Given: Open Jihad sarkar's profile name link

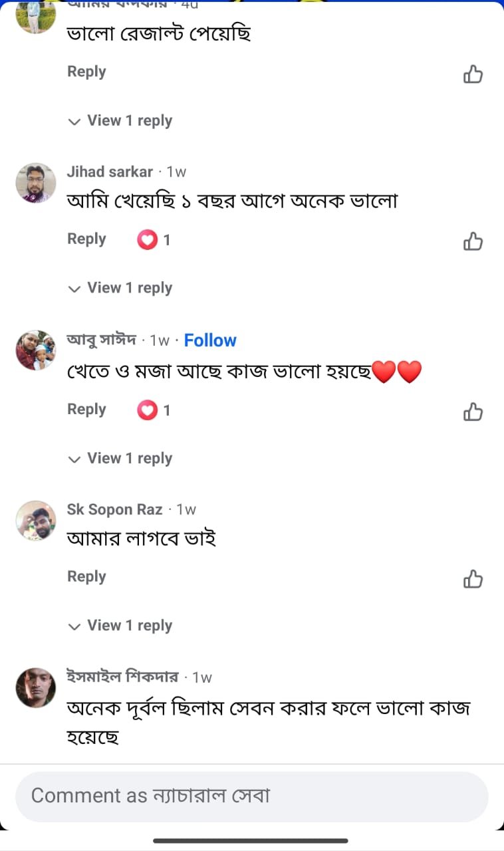Looking at the screenshot, I should tap(110, 172).
